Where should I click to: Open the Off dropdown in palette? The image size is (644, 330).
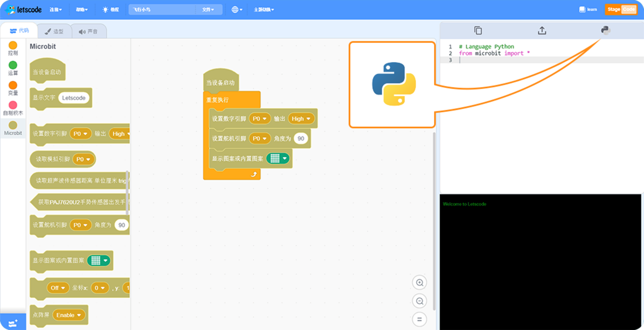(x=58, y=288)
